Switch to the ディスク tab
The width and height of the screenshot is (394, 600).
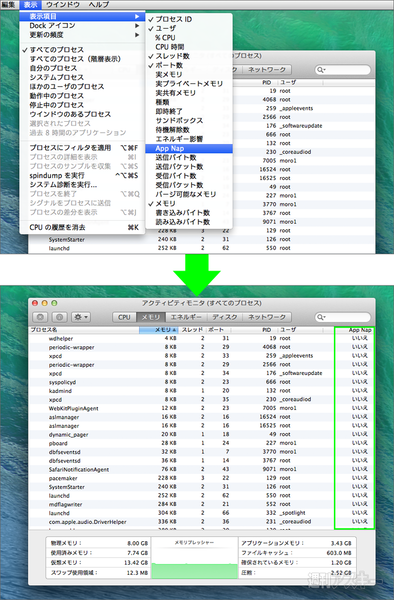pyautogui.click(x=225, y=317)
